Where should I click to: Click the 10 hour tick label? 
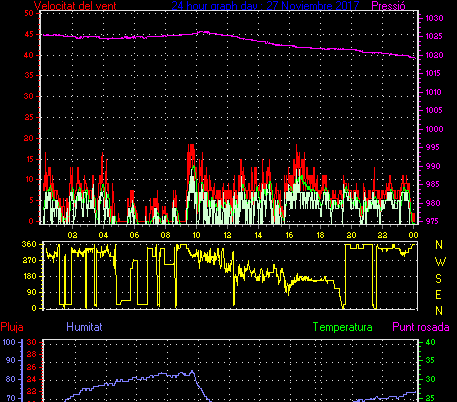(196, 235)
